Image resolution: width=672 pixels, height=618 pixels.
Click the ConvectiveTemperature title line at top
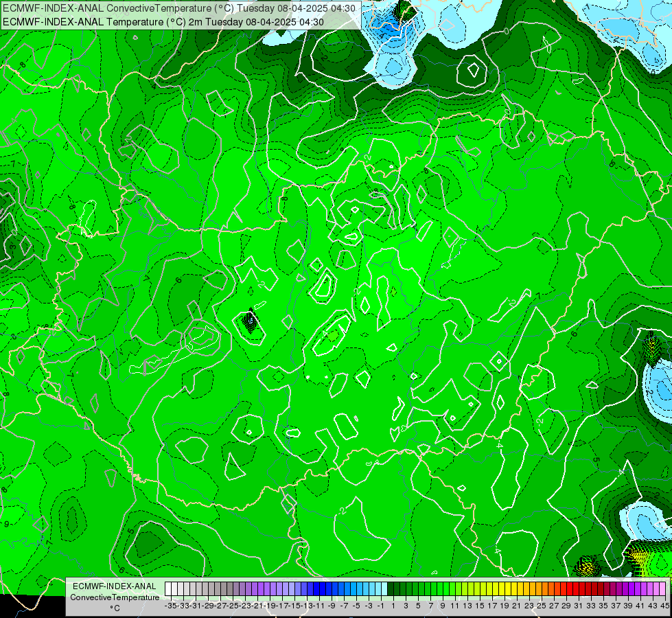(x=178, y=8)
